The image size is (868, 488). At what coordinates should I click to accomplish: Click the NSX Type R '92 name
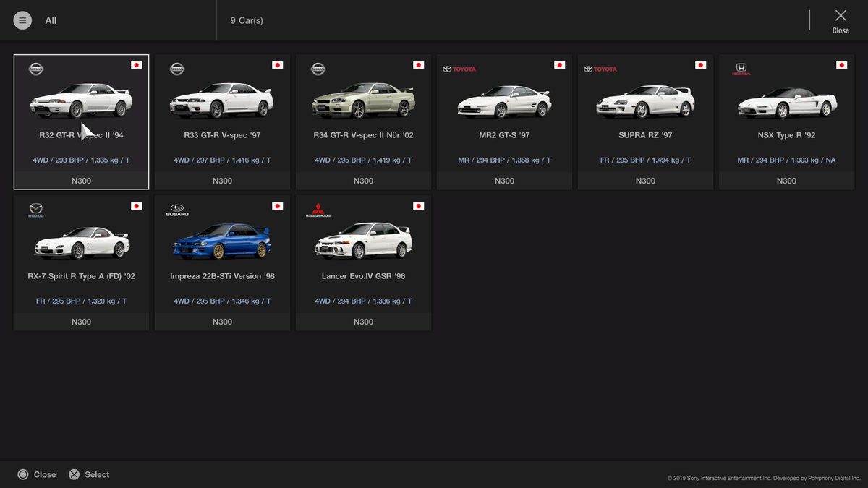click(786, 135)
